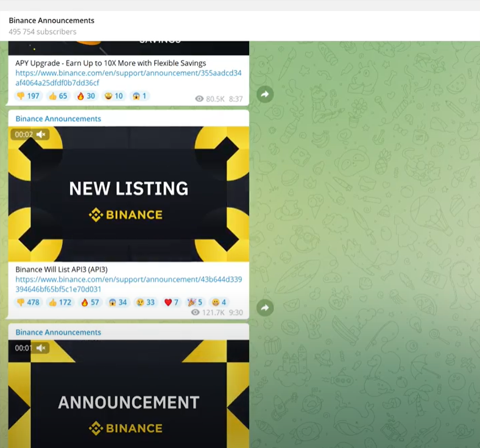Screen dimensions: 480x448
Task: Click the 80.5K view count
Action: click(x=210, y=99)
